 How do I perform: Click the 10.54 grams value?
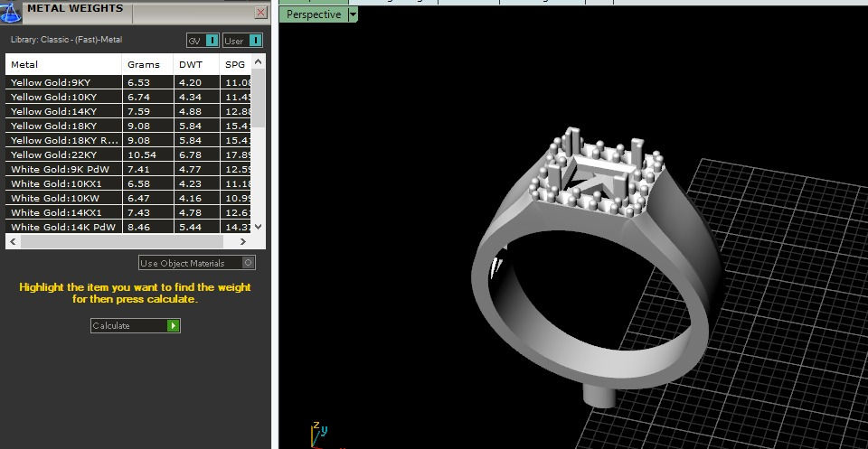(142, 154)
